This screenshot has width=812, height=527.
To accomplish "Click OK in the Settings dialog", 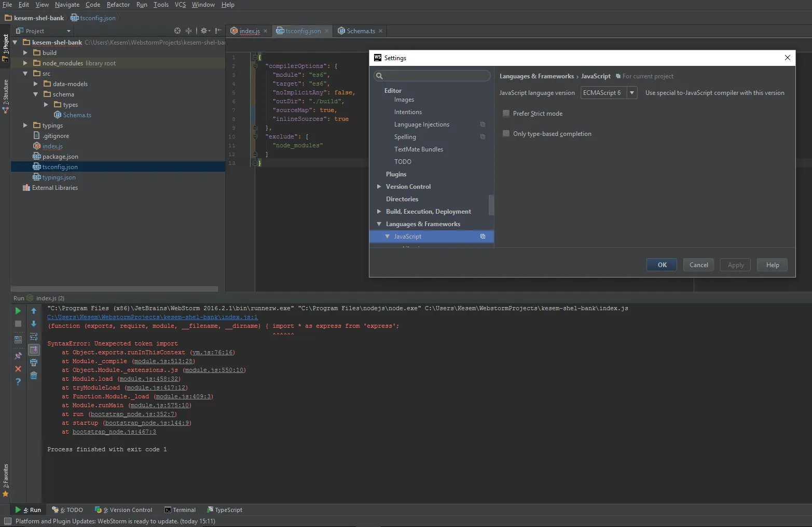I will (x=662, y=265).
